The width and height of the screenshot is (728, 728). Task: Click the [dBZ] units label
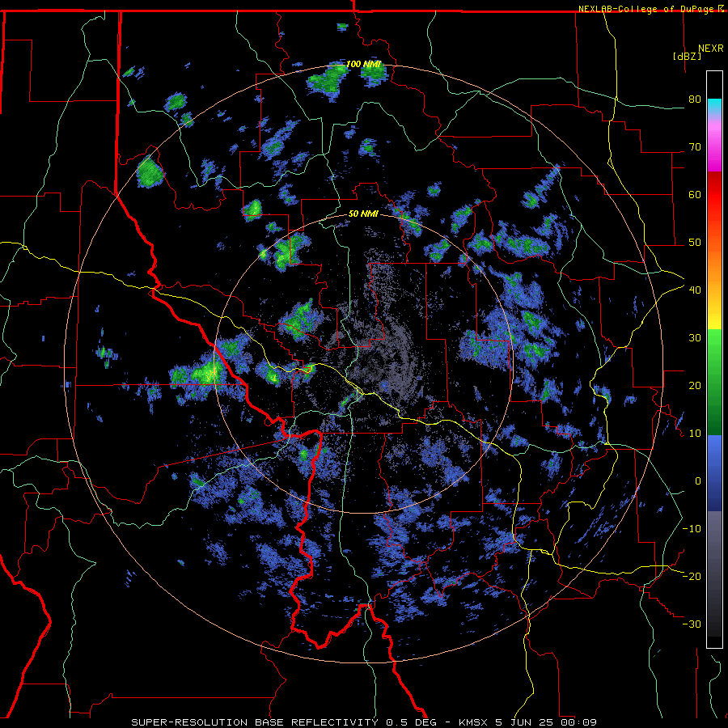687,56
